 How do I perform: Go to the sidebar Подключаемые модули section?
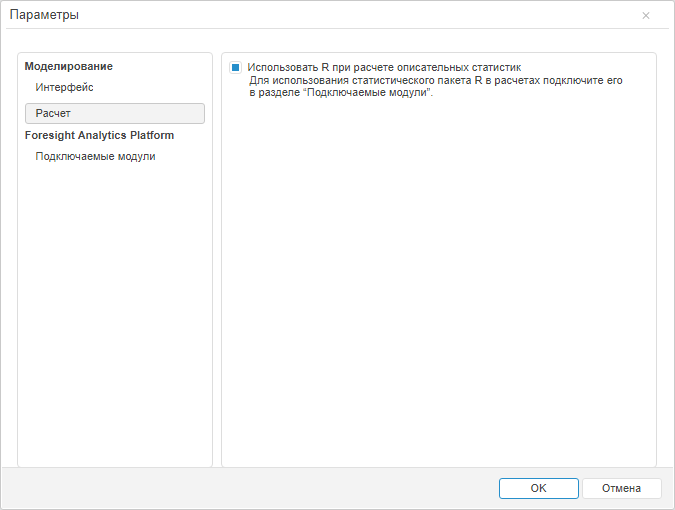[x=95, y=156]
